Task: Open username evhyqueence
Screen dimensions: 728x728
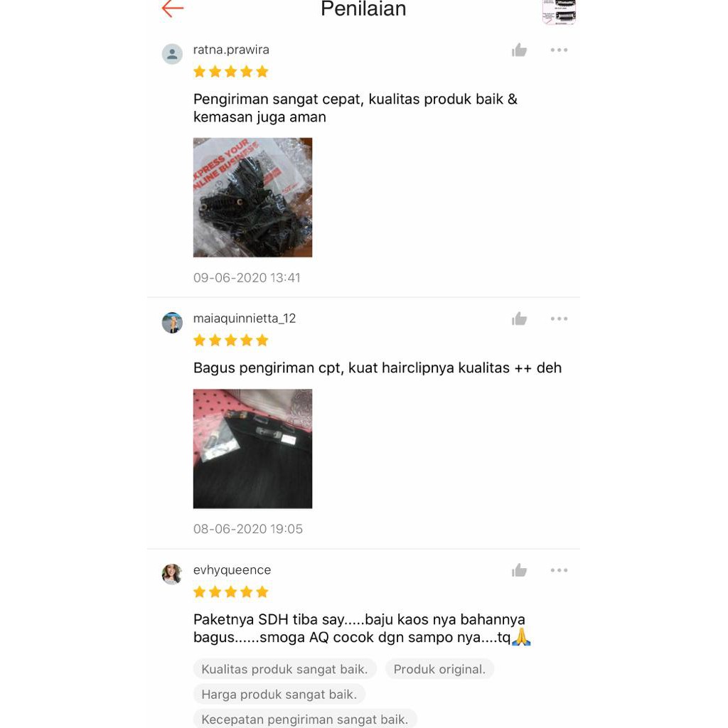Action: (232, 570)
